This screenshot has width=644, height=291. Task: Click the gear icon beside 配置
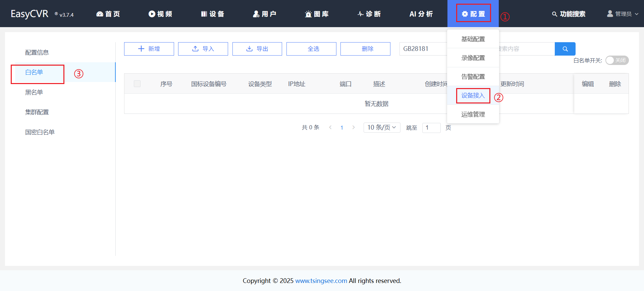tap(465, 14)
